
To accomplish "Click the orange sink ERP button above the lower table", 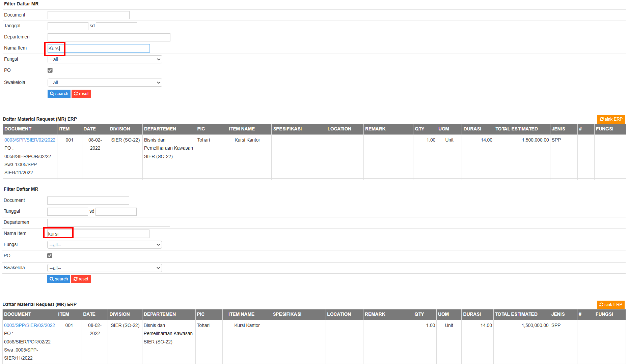I will tap(611, 305).
